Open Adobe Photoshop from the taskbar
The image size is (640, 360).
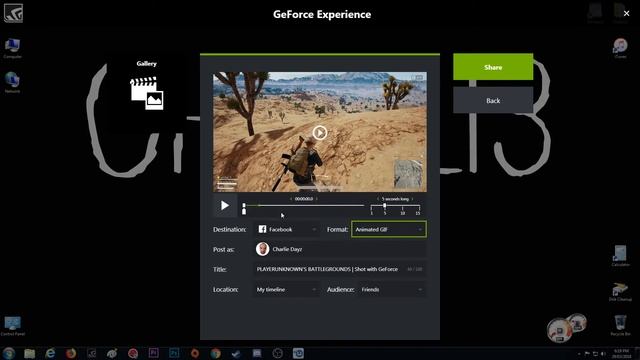tap(174, 353)
